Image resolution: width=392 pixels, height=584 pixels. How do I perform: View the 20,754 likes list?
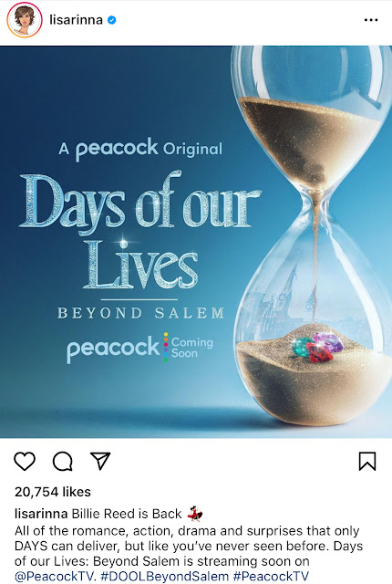pyautogui.click(x=53, y=492)
